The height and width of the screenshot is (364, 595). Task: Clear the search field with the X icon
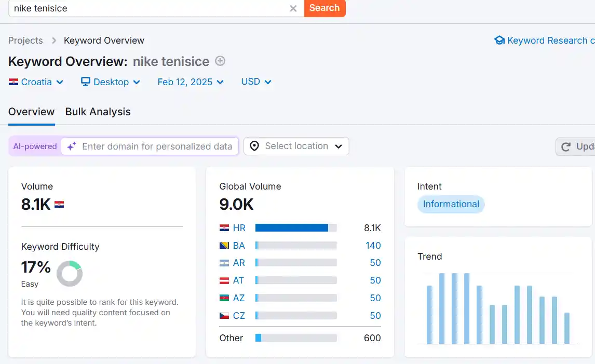293,8
